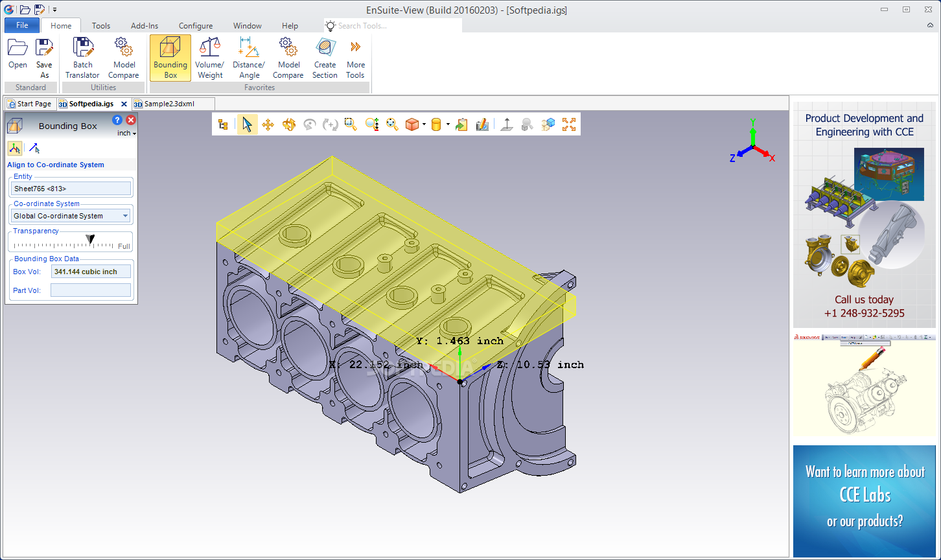
Task: Click the yellow cylinder display mode icon
Action: (x=436, y=124)
